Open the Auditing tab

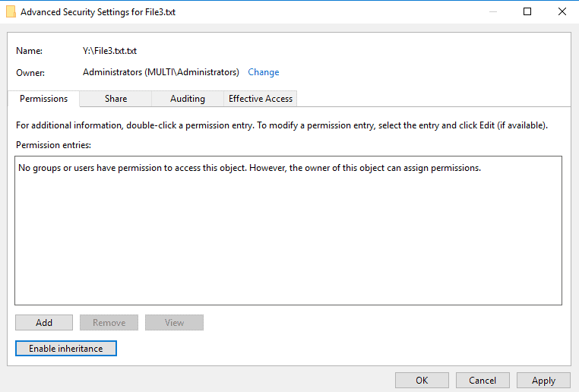click(187, 99)
